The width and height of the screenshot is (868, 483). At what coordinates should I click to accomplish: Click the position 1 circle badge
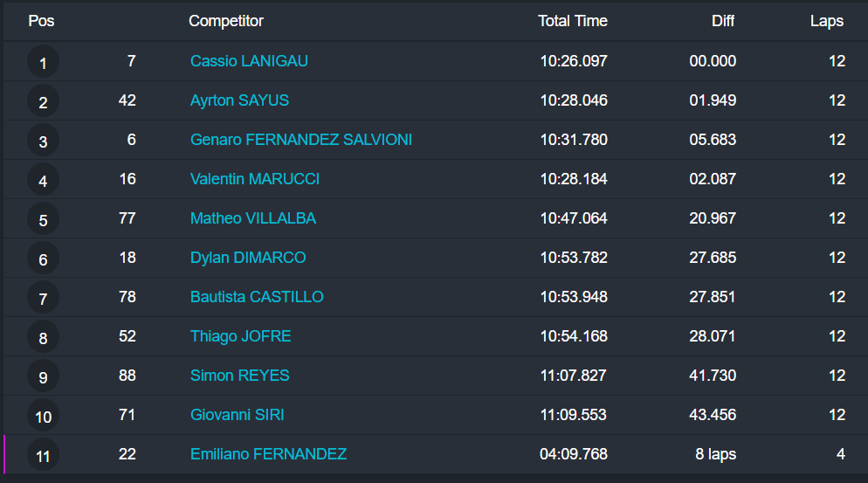coord(43,62)
